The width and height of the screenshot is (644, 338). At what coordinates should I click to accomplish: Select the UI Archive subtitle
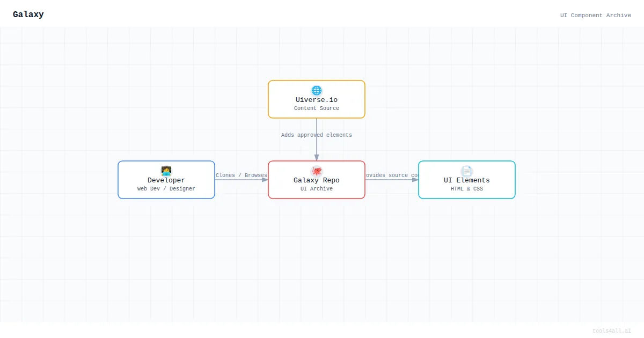317,189
